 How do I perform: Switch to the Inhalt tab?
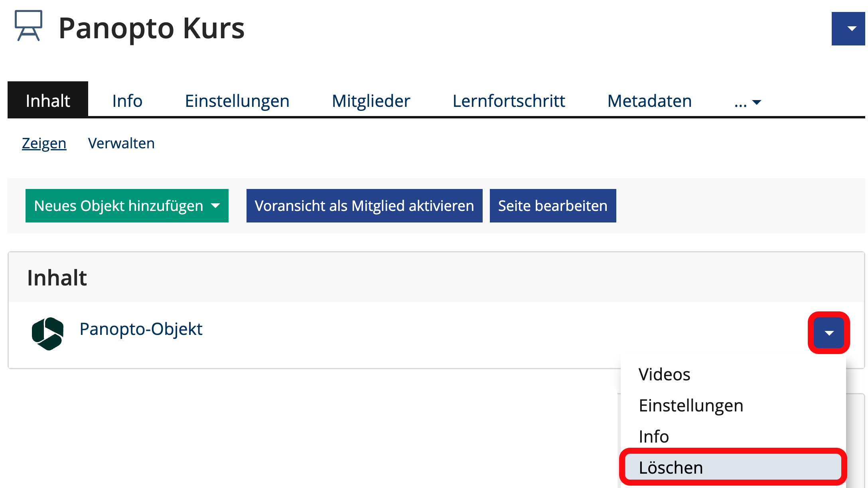point(48,100)
